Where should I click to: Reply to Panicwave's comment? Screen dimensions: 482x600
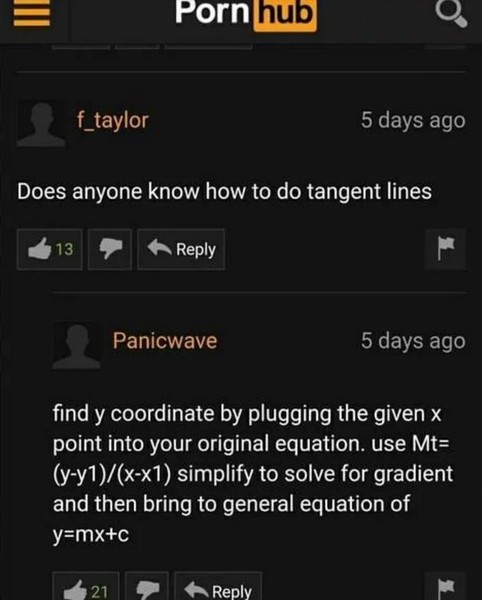tap(218, 586)
